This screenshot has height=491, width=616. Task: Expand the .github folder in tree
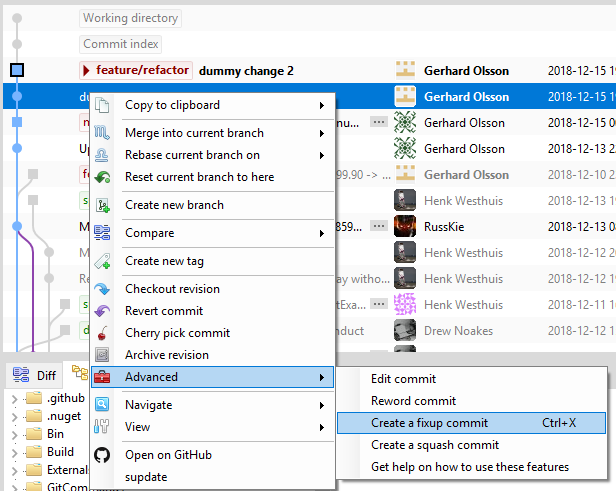click(x=15, y=399)
